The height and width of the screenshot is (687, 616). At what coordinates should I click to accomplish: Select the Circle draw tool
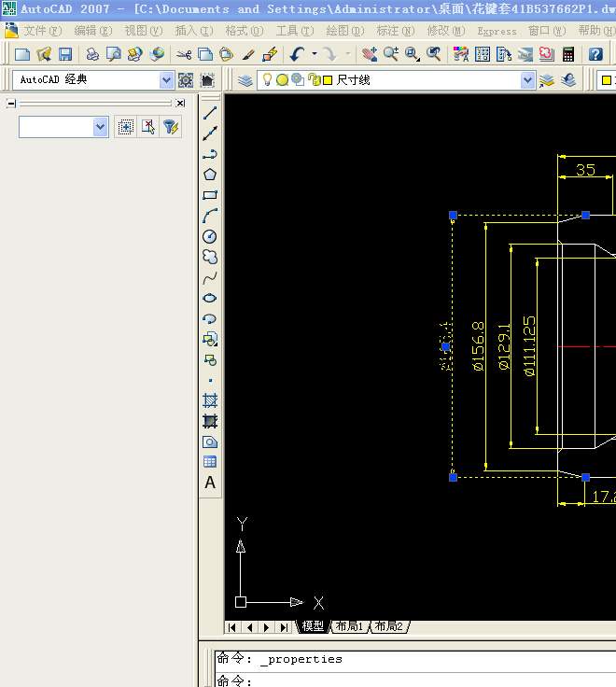click(210, 236)
